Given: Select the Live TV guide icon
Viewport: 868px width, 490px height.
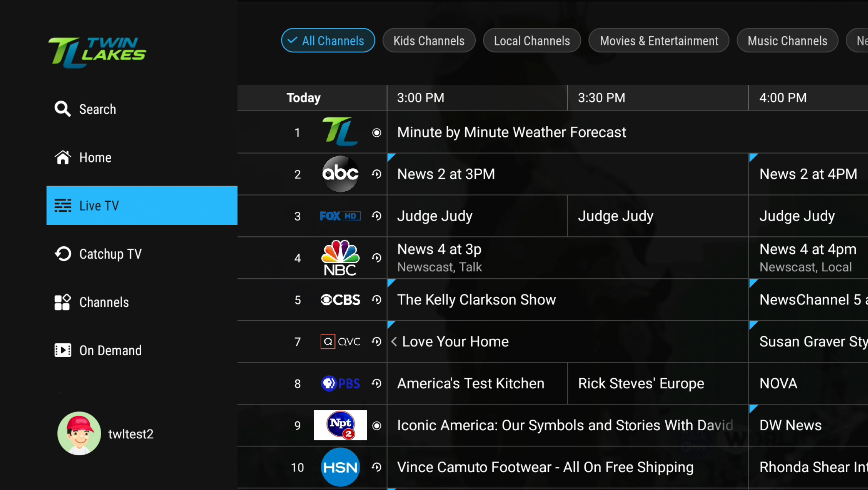Looking at the screenshot, I should coord(62,206).
